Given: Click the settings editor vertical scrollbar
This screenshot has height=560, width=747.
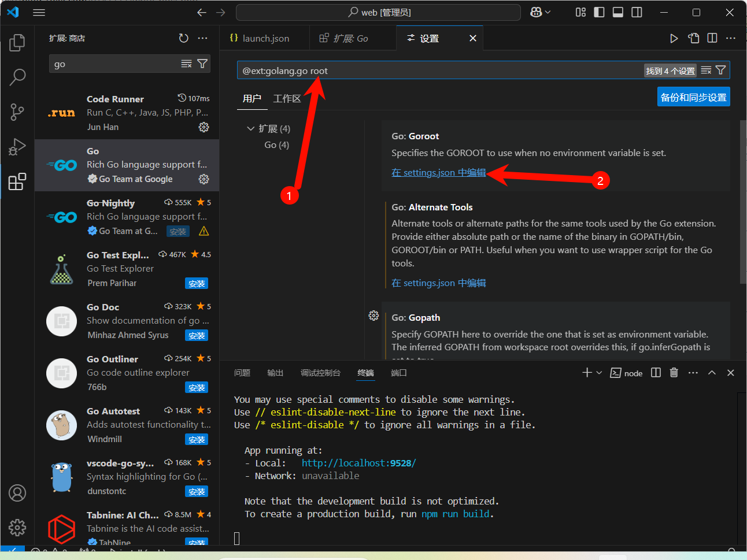Looking at the screenshot, I should point(743,202).
